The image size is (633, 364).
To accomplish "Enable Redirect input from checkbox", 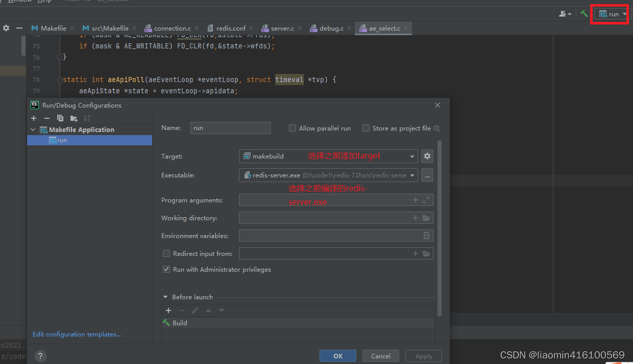I will point(166,253).
